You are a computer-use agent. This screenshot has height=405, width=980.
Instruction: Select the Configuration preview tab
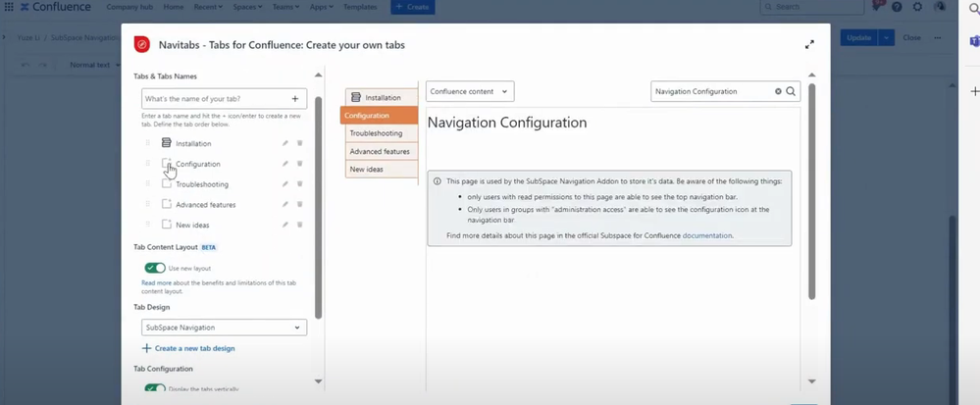click(x=379, y=116)
